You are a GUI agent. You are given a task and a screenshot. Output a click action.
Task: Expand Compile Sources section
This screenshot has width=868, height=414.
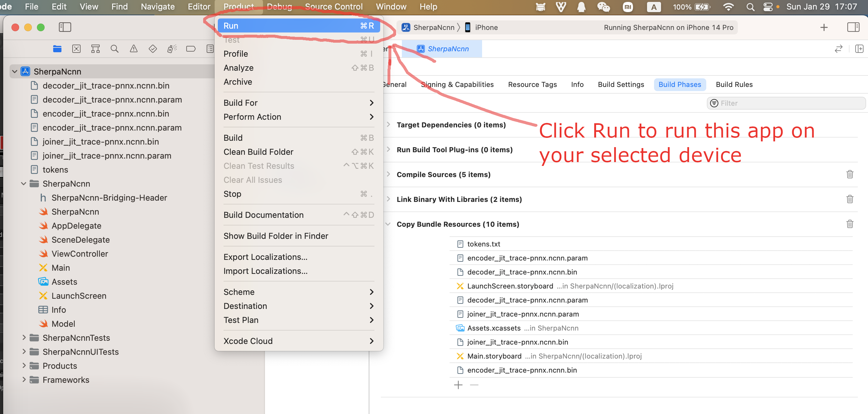pyautogui.click(x=388, y=174)
